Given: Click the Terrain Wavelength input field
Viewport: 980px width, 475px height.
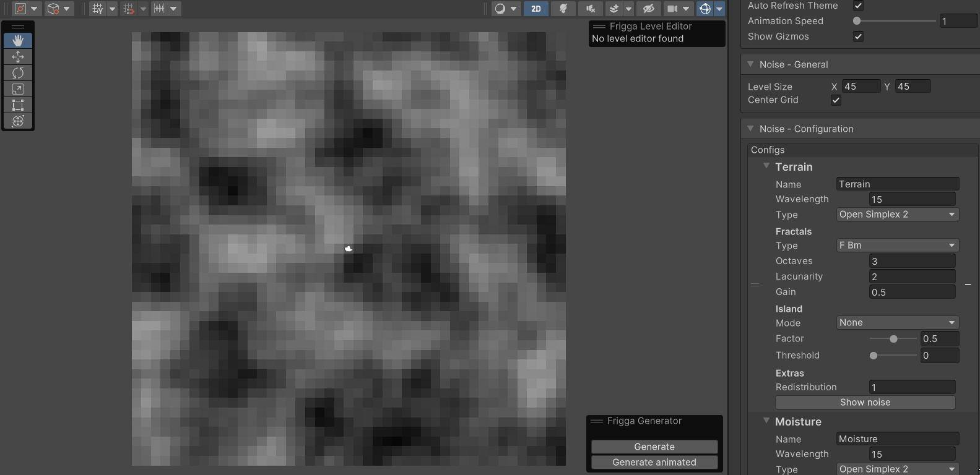Looking at the screenshot, I should click(912, 199).
